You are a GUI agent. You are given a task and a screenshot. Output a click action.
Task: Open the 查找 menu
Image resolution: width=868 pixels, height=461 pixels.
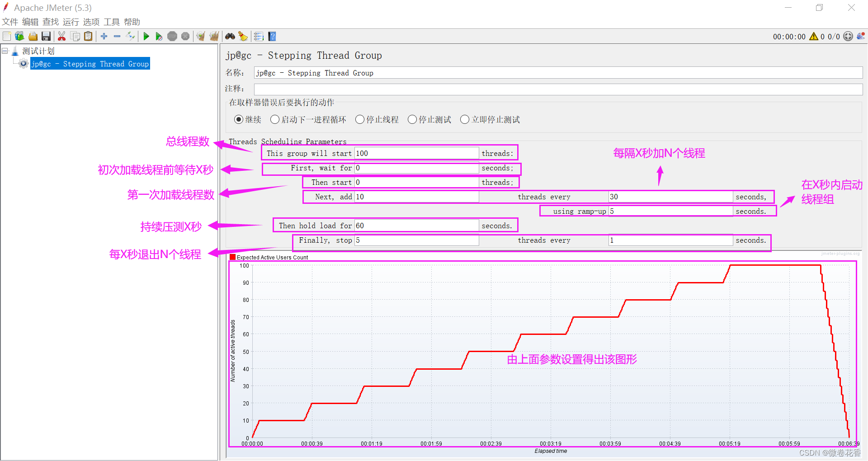(51, 22)
